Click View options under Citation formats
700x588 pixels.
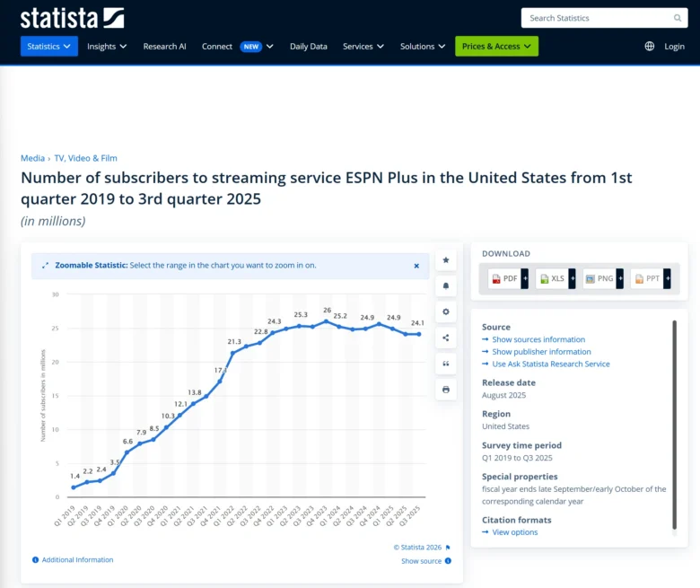(515, 532)
